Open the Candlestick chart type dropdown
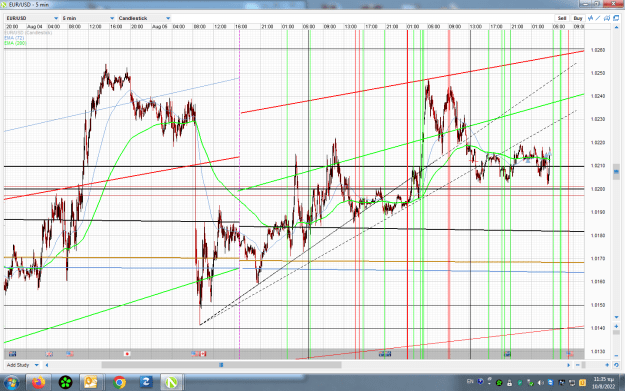The width and height of the screenshot is (625, 391). (144, 18)
